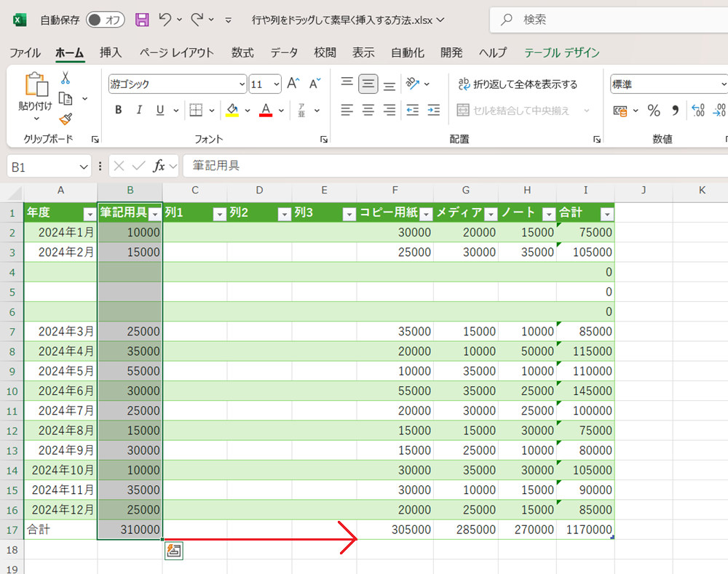Redo the last action
The height and width of the screenshot is (574, 728).
(x=197, y=20)
